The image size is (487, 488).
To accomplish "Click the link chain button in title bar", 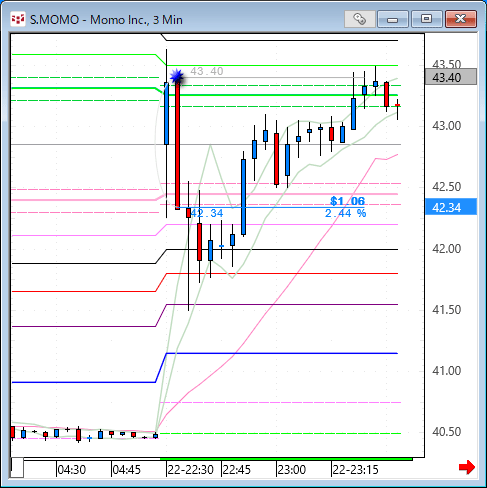I will (x=359, y=19).
